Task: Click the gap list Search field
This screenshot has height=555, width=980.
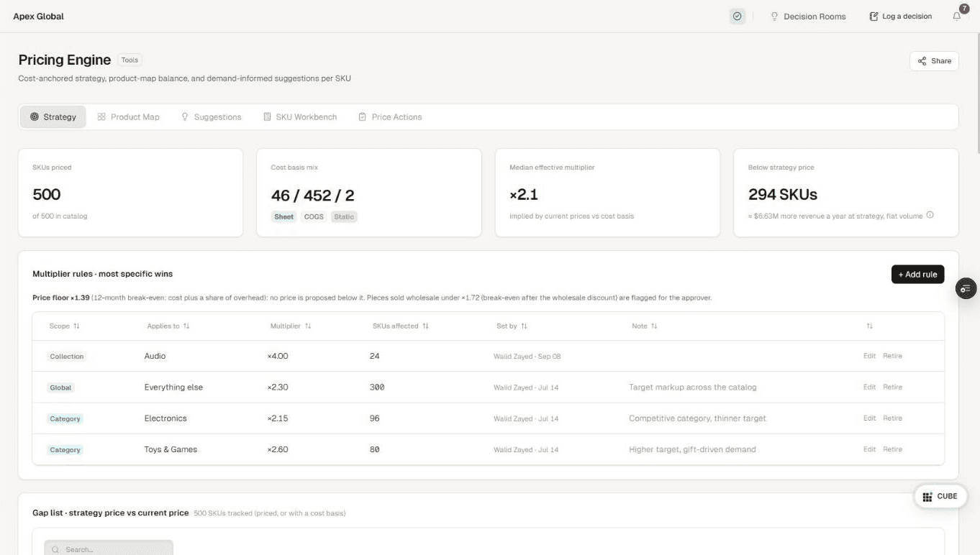Action: pos(109,548)
